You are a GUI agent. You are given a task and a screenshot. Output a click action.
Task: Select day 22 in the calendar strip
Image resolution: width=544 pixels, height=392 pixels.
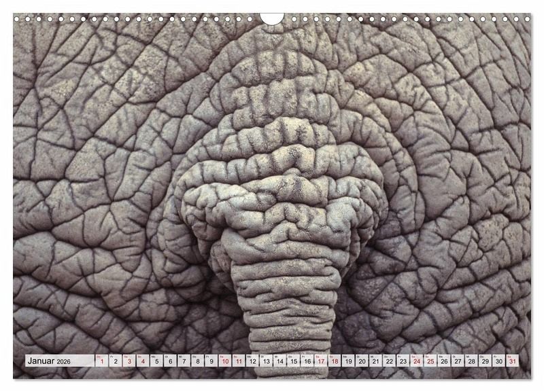pyautogui.click(x=389, y=361)
